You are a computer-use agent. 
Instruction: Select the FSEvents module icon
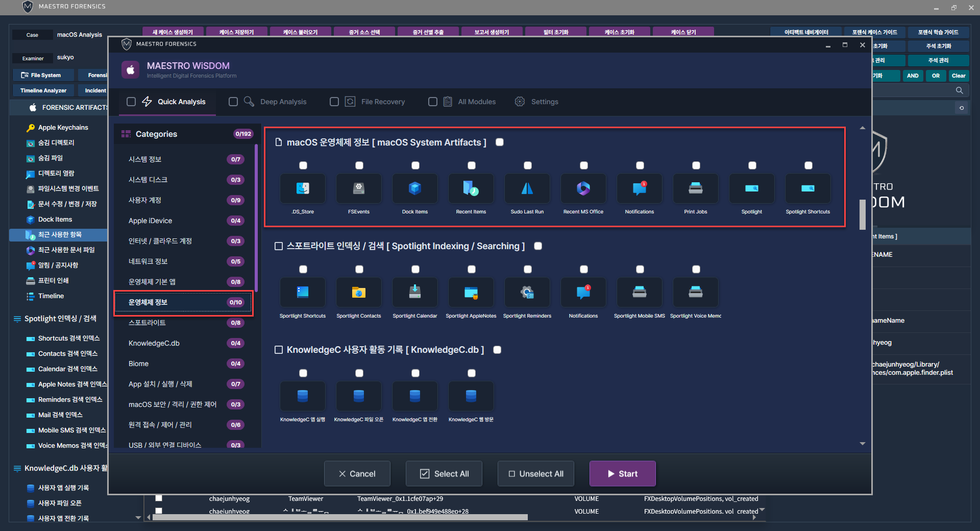click(x=359, y=189)
